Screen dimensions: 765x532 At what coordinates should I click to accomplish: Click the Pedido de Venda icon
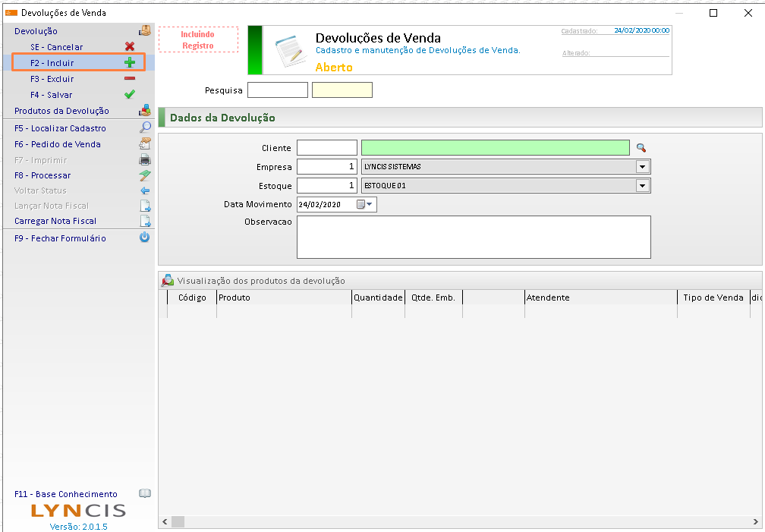[x=145, y=144]
